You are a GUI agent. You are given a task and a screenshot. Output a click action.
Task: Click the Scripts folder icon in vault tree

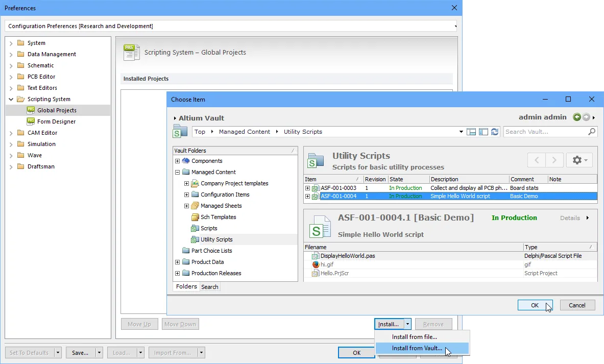(195, 228)
